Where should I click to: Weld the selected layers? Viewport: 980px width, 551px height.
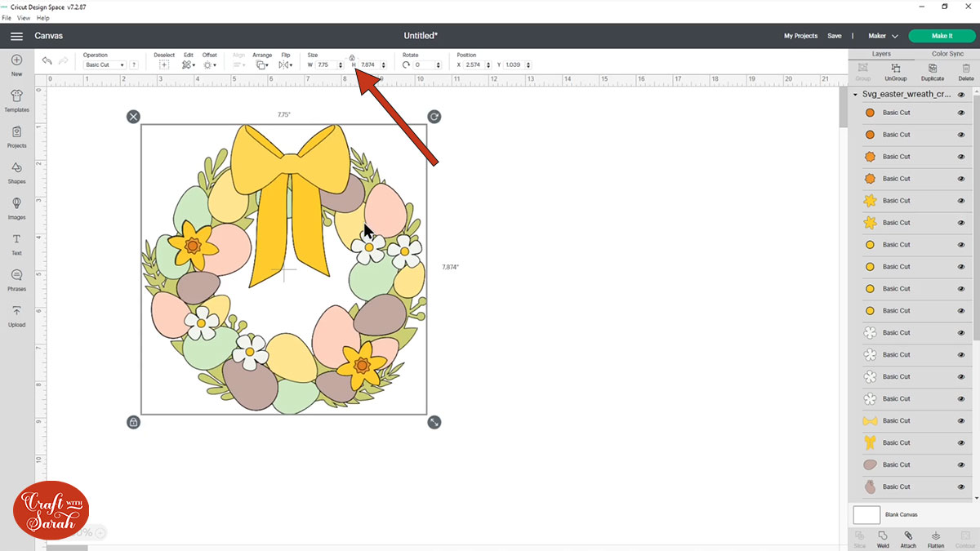click(x=883, y=539)
